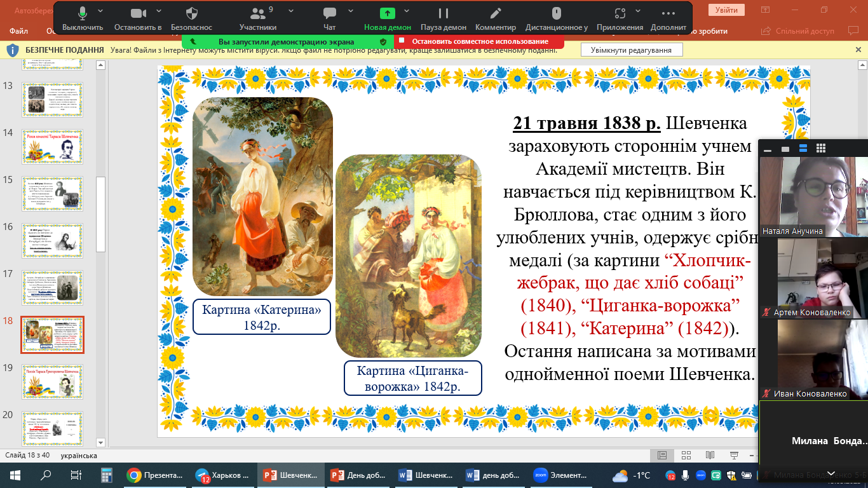Click caption Картина «Циганка-ворожка» 1842р.
Screen dimensions: 868x488
413,378
